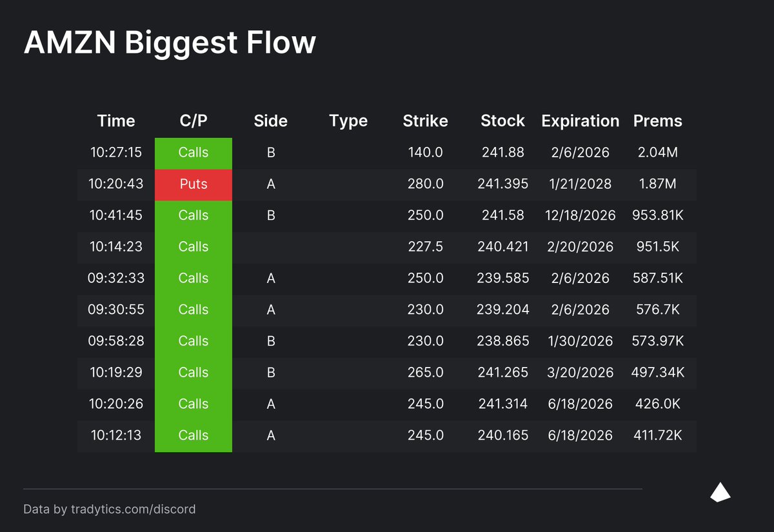Click the 1/21/2028 expiration date

coord(580,184)
